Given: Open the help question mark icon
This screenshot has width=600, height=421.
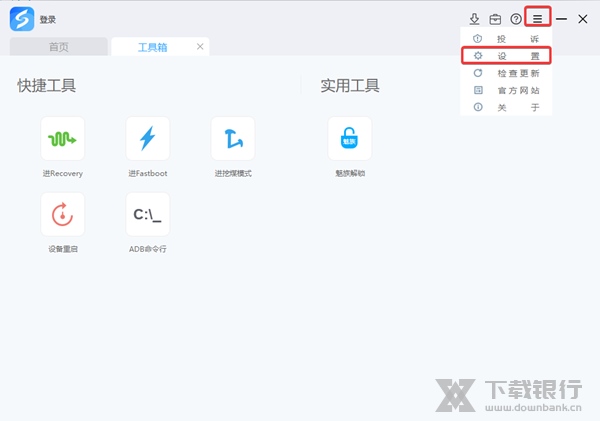Looking at the screenshot, I should click(516, 19).
